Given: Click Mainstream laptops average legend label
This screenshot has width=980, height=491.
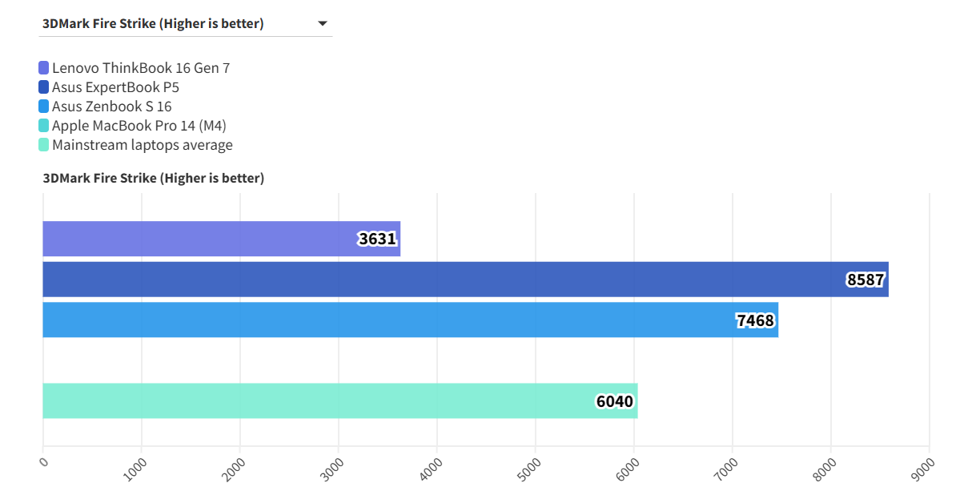Looking at the screenshot, I should tap(142, 145).
